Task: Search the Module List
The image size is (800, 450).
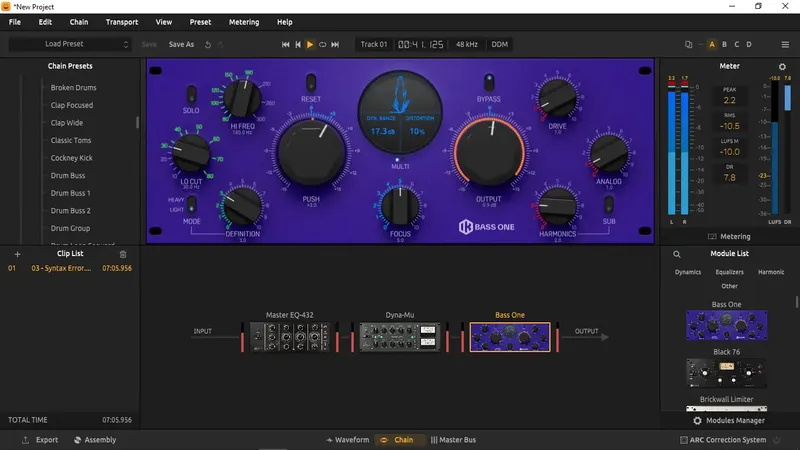Action: coord(677,254)
